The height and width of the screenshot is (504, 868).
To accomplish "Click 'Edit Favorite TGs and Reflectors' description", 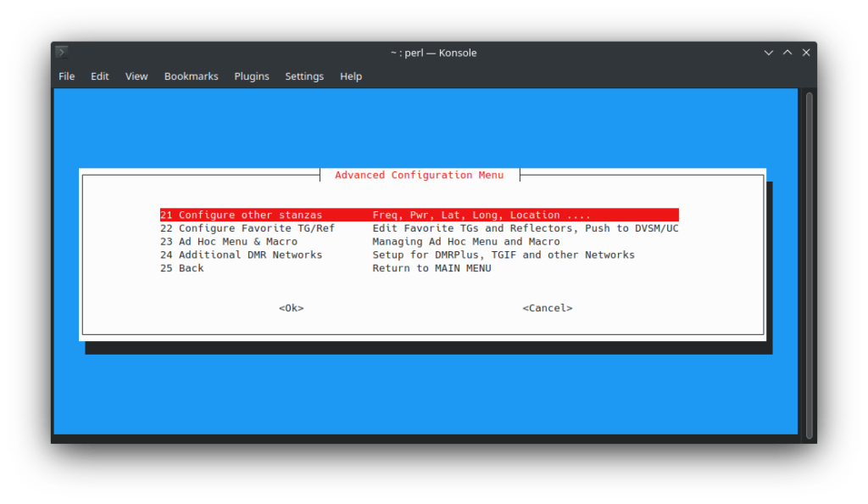I will [x=472, y=228].
